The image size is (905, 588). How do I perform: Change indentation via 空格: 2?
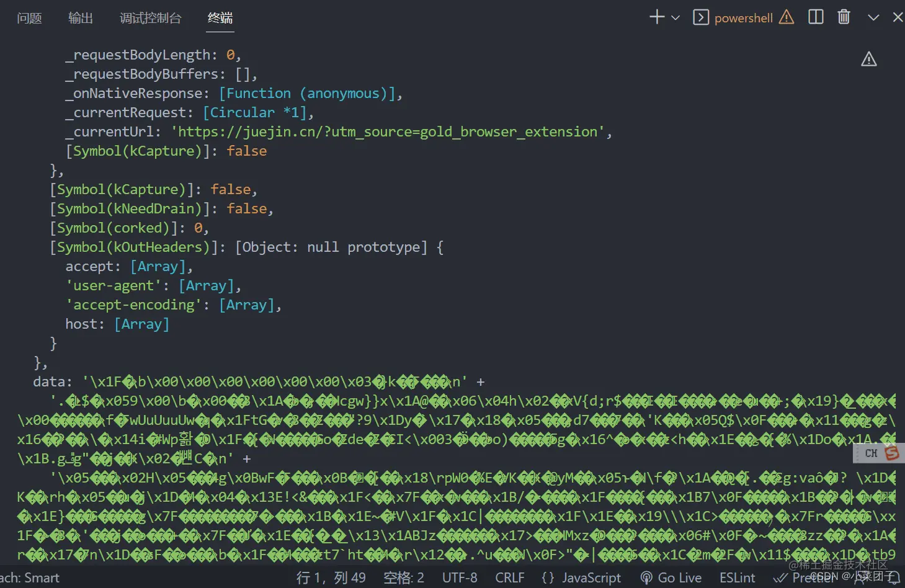404,578
